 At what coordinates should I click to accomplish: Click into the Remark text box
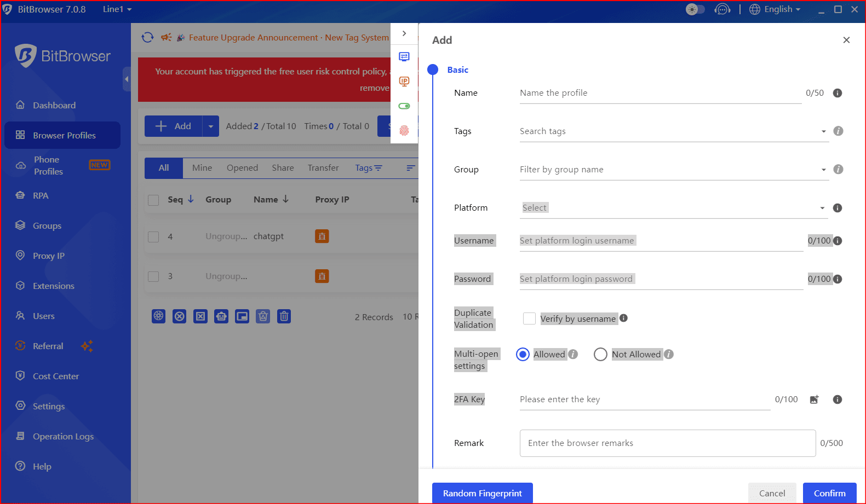(x=667, y=443)
